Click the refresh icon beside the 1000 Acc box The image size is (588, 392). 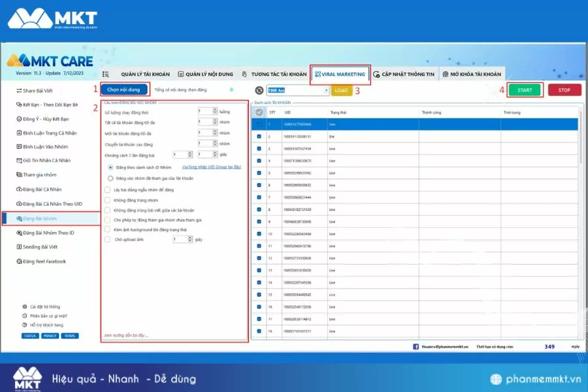pos(259,90)
